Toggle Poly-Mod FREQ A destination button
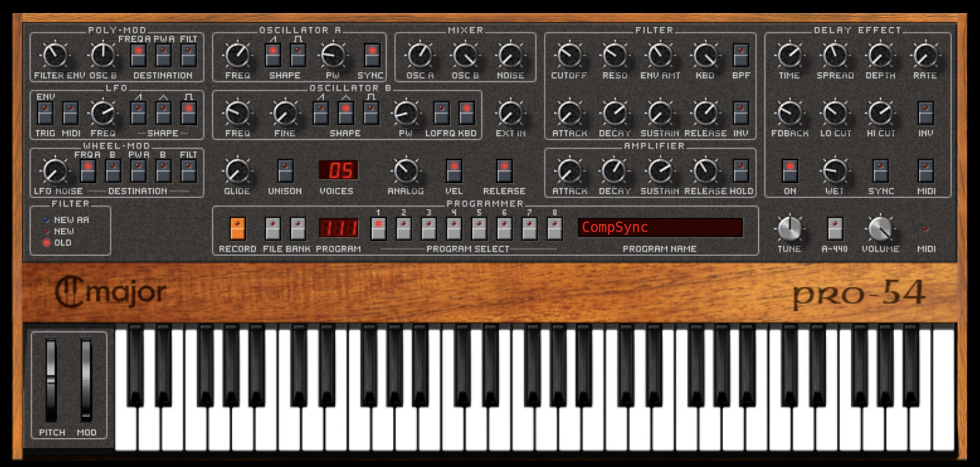980x467 pixels. click(138, 56)
